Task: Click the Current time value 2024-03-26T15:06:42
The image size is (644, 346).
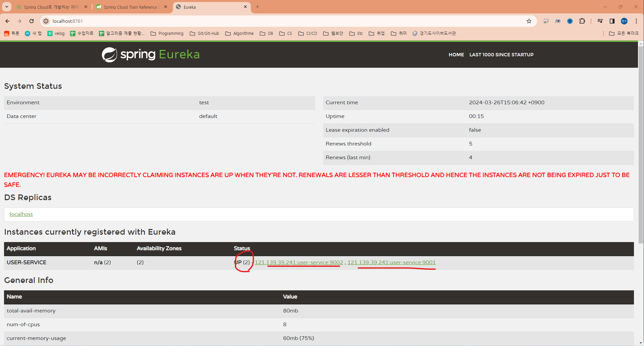Action: tap(507, 103)
